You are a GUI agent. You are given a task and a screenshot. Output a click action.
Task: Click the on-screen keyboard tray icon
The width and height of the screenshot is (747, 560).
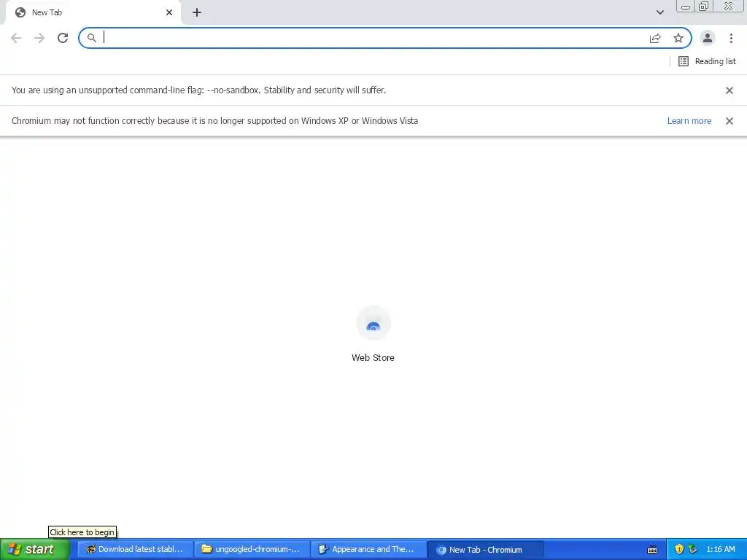652,550
